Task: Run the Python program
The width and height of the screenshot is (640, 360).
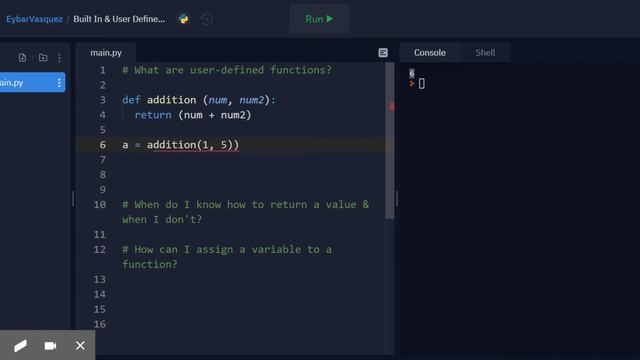Action: point(319,19)
